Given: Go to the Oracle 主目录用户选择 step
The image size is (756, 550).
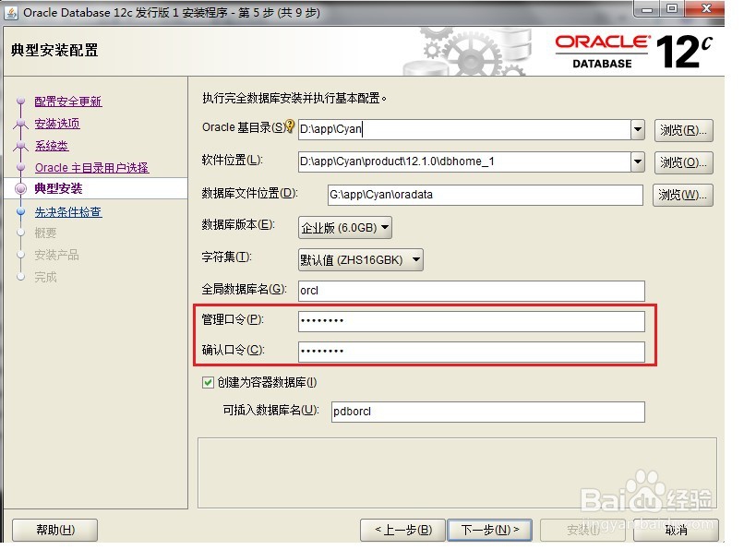Looking at the screenshot, I should pos(91,168).
